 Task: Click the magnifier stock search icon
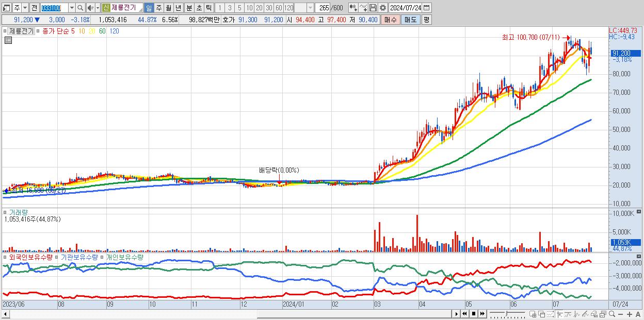coord(81,8)
